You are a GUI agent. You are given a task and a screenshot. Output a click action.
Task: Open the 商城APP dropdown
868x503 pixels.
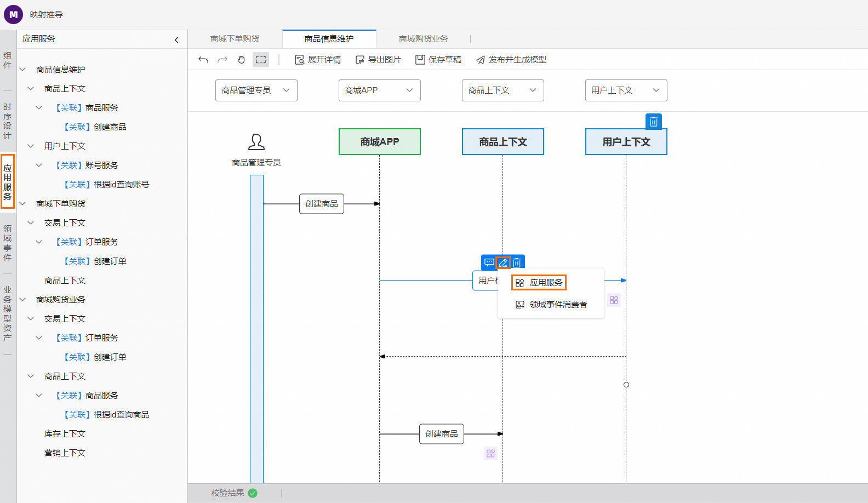380,90
